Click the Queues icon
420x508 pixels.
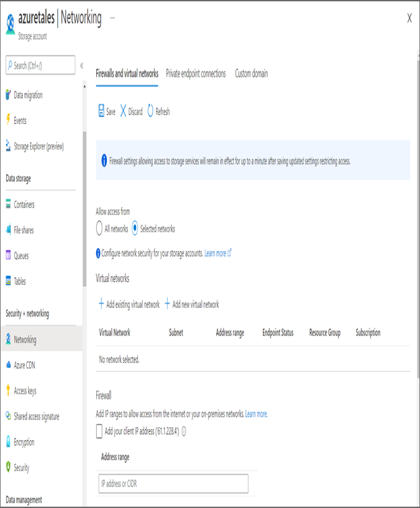coord(8,255)
